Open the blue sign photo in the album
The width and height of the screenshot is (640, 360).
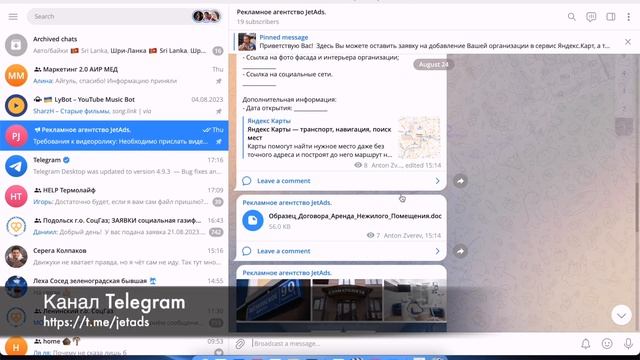coord(273,300)
